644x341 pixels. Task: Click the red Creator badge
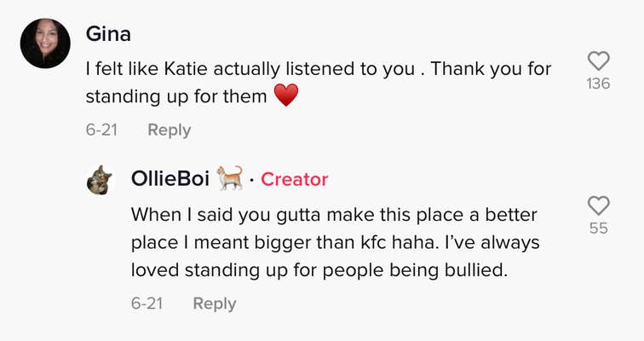tap(294, 179)
